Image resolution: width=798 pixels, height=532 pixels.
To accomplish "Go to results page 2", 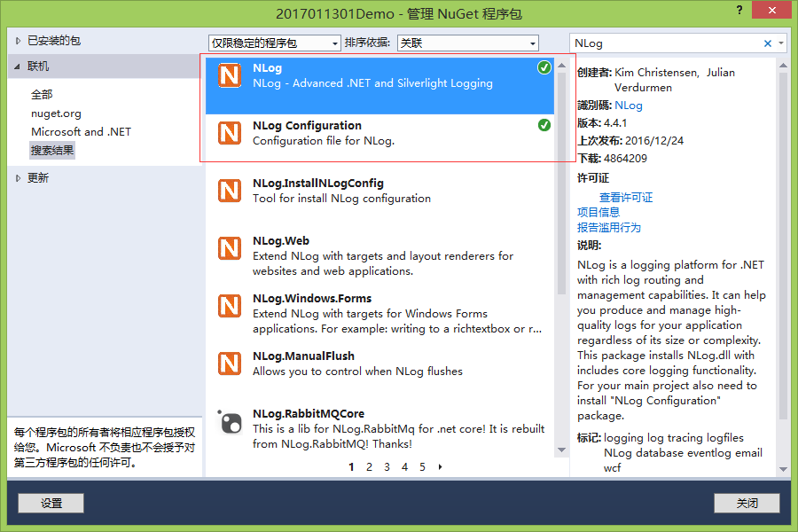I will click(x=369, y=467).
